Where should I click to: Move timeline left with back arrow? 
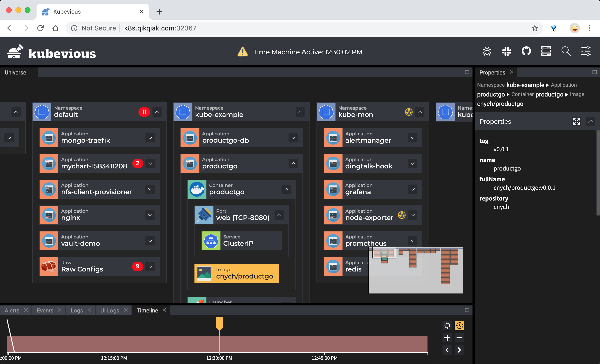pyautogui.click(x=447, y=350)
